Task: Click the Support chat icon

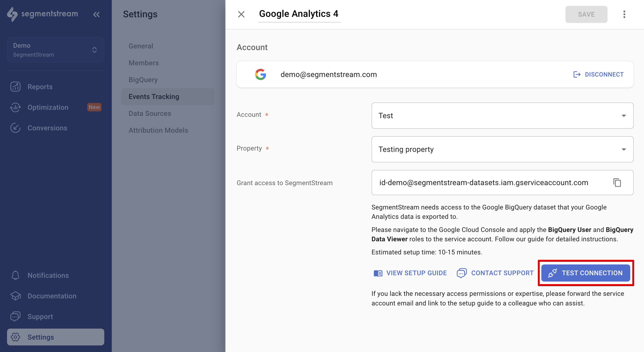Action: pos(15,316)
